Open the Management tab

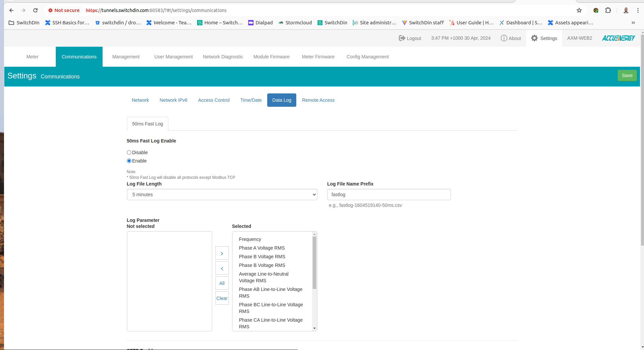tap(126, 57)
